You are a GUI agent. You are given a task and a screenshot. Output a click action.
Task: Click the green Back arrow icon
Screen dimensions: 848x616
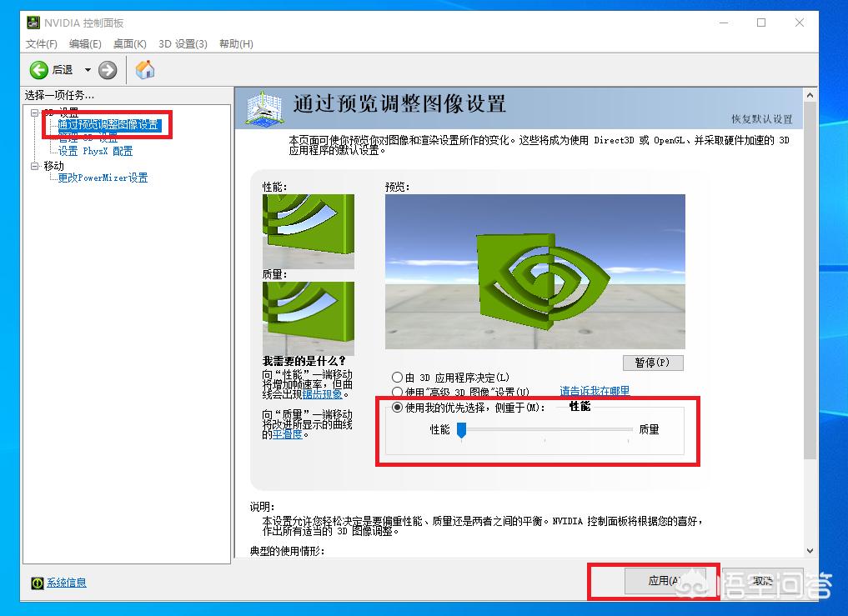pos(39,70)
